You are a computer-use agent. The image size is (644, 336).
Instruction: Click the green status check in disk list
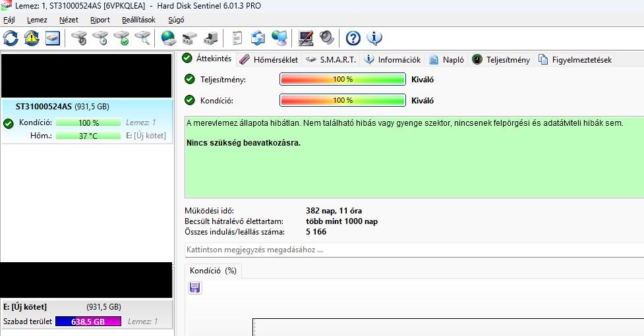pyautogui.click(x=8, y=123)
